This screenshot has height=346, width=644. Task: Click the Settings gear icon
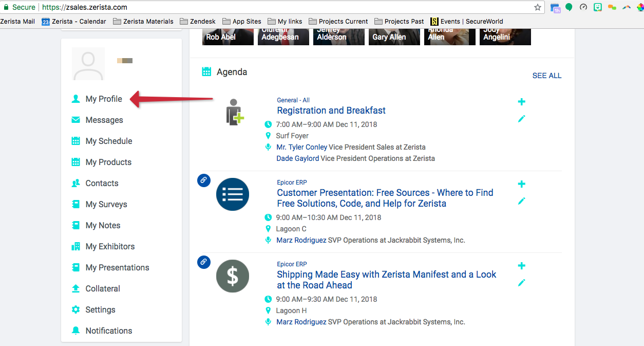pos(76,310)
